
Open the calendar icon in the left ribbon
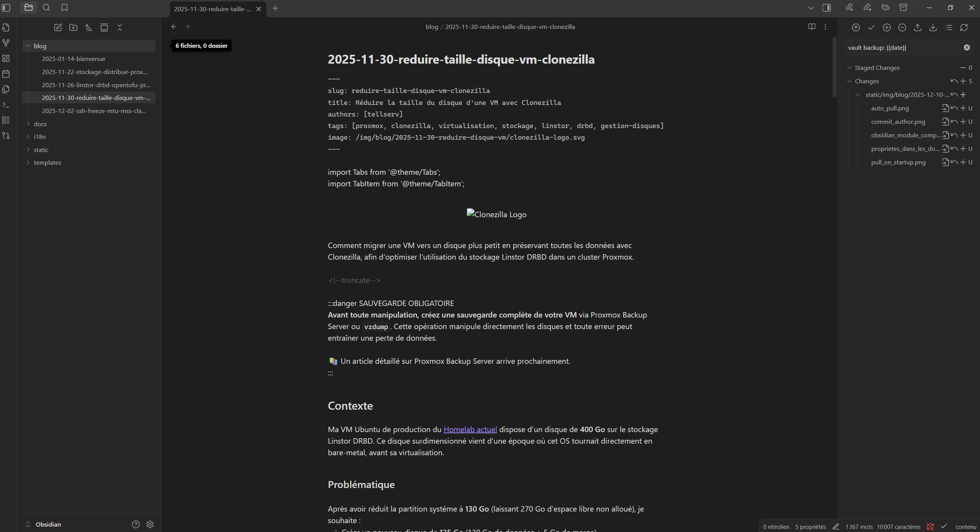(6, 74)
